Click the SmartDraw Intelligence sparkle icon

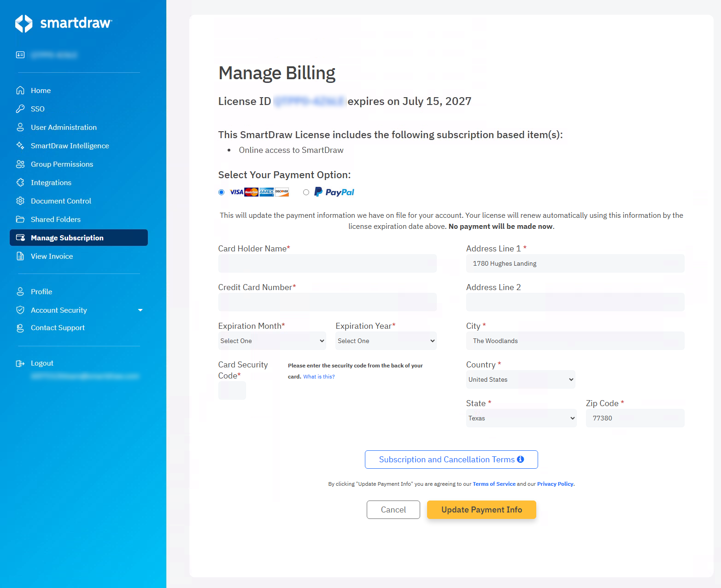point(20,146)
